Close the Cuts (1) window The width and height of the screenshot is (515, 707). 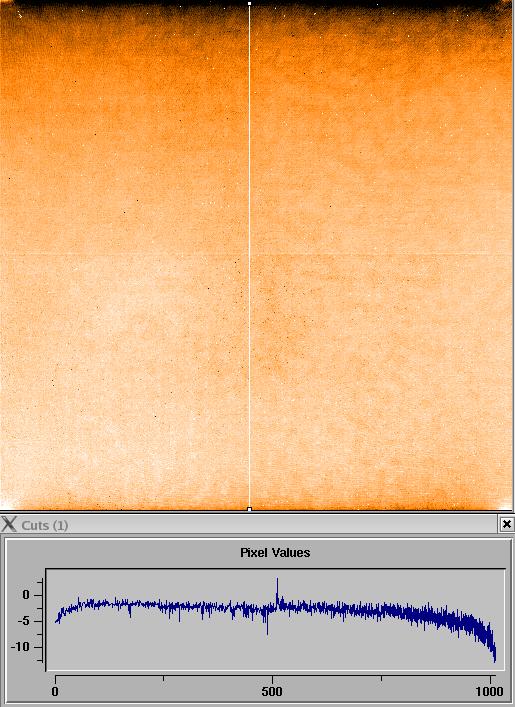506,524
